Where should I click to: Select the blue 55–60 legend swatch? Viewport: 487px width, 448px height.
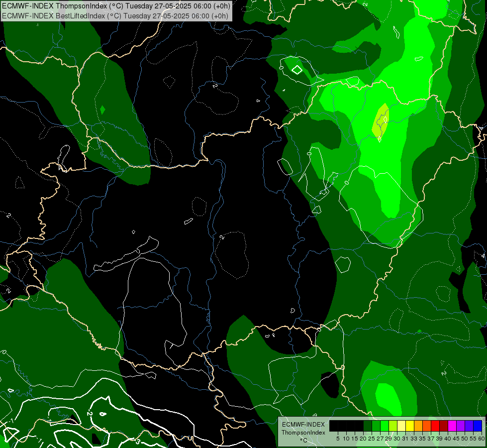point(478,426)
